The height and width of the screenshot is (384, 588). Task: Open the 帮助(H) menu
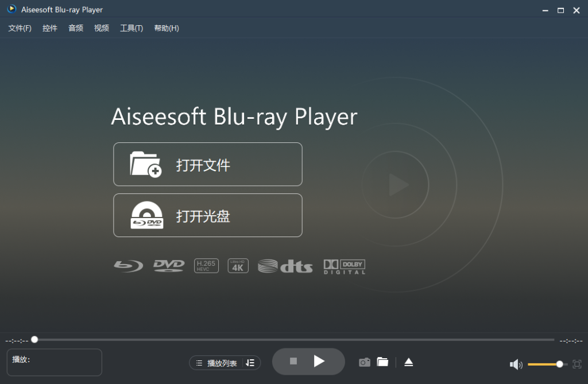[167, 28]
